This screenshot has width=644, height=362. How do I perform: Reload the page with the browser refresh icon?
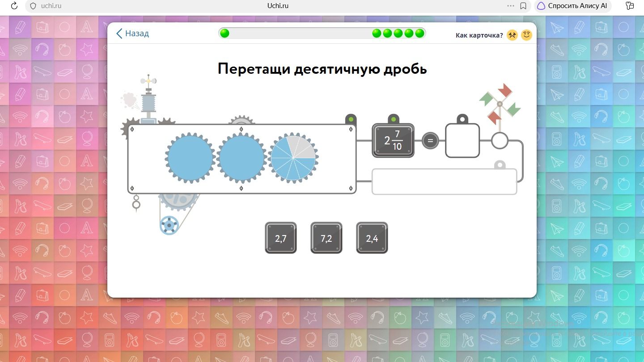coord(14,6)
